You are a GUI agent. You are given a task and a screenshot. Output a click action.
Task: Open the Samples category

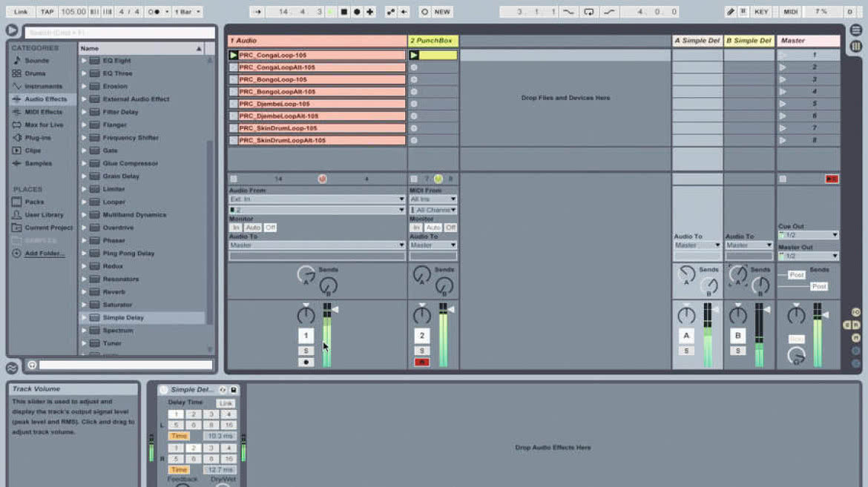[x=38, y=164]
